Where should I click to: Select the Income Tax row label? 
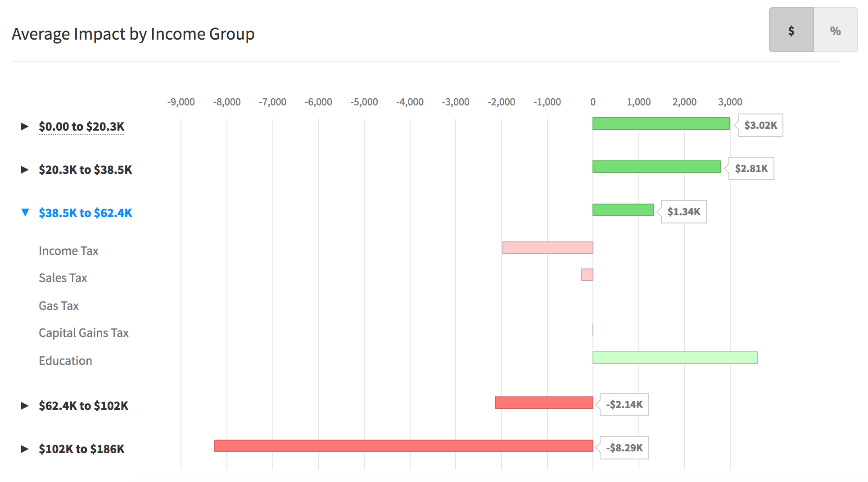68,251
